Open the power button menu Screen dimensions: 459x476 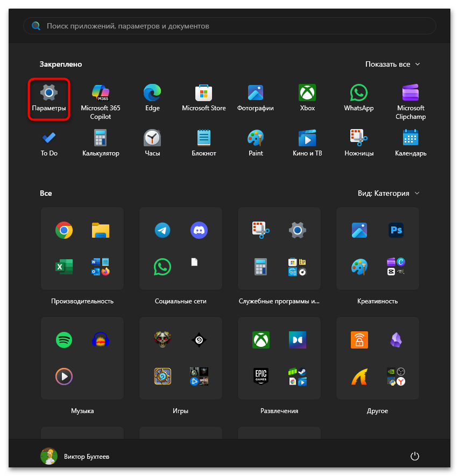[415, 456]
